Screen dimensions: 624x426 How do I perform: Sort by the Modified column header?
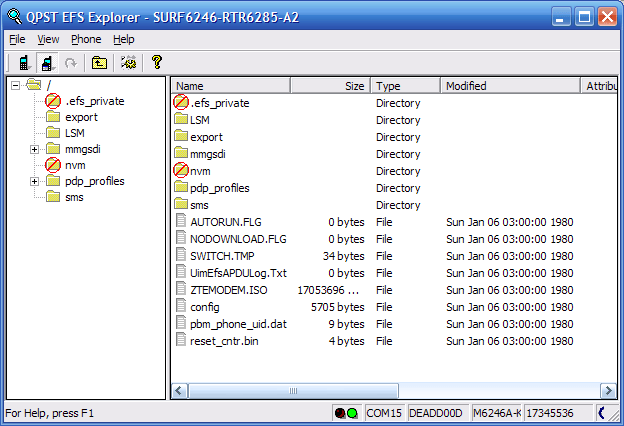510,86
